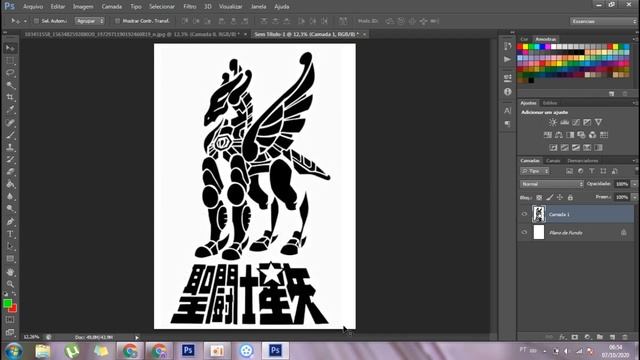Select the Eraser tool
This screenshot has height=360, width=640.
click(10, 172)
